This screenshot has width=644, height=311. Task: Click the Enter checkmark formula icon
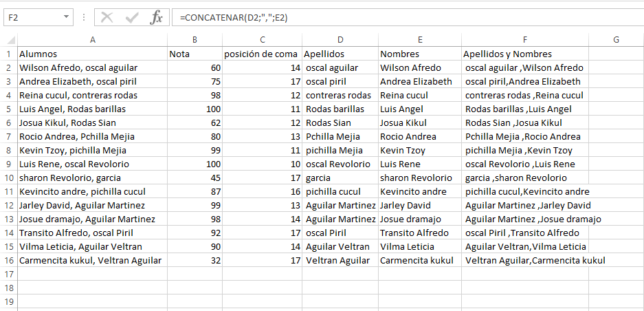(x=132, y=18)
